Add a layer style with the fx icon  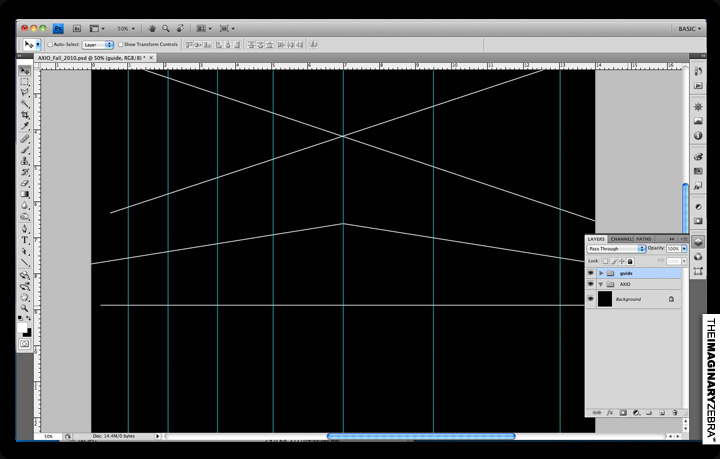pyautogui.click(x=609, y=412)
